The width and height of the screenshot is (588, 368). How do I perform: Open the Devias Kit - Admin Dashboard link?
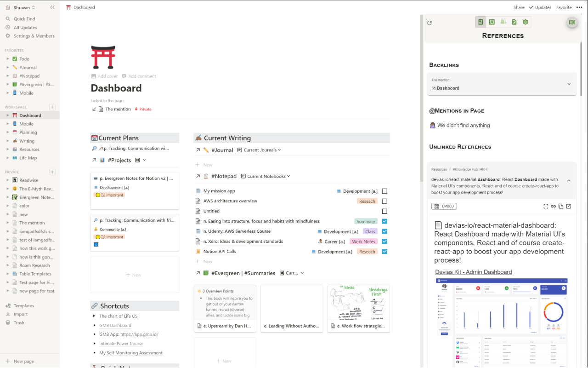(x=474, y=272)
